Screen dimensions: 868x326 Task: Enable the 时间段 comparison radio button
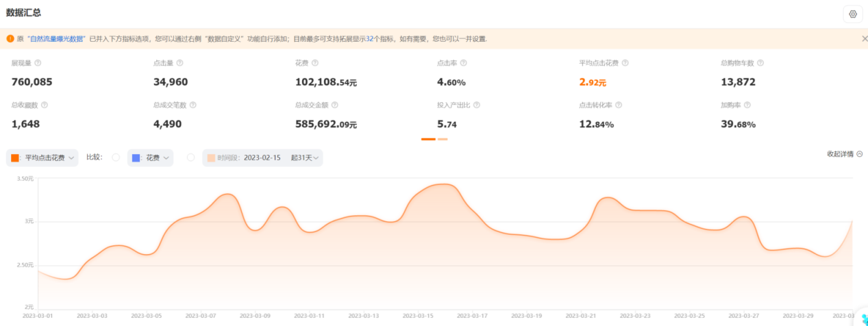[x=191, y=158]
